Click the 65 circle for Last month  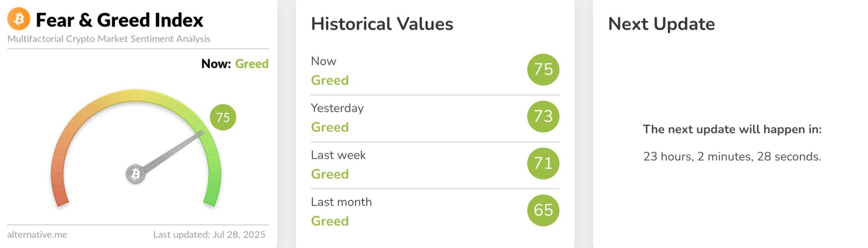(x=543, y=211)
